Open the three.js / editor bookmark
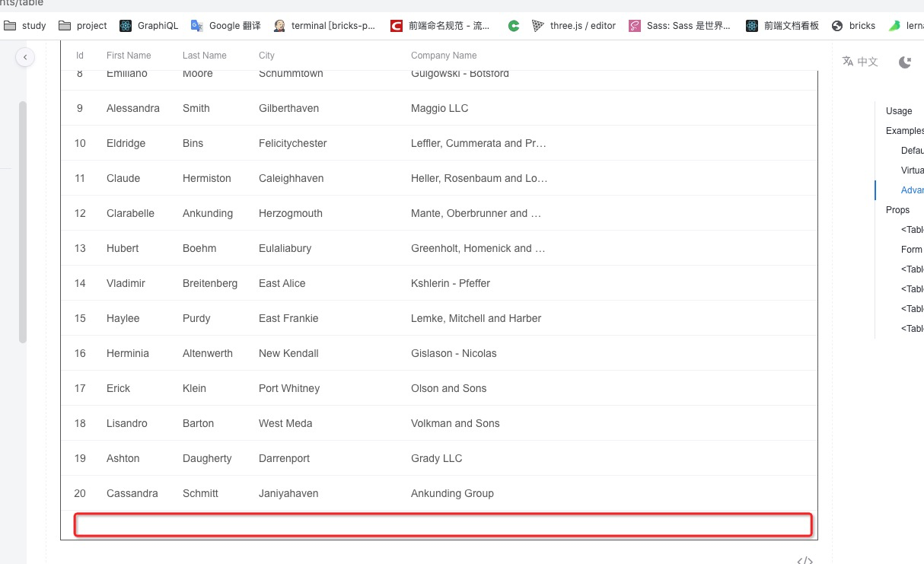The height and width of the screenshot is (564, 924). pyautogui.click(x=575, y=25)
